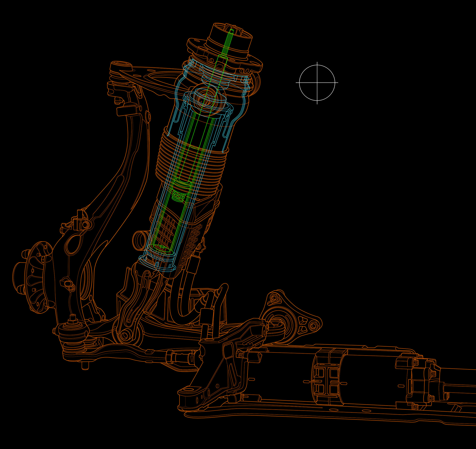Click the small round port beside lower strut
Viewport: 476px width, 449px height.
(x=140, y=240)
